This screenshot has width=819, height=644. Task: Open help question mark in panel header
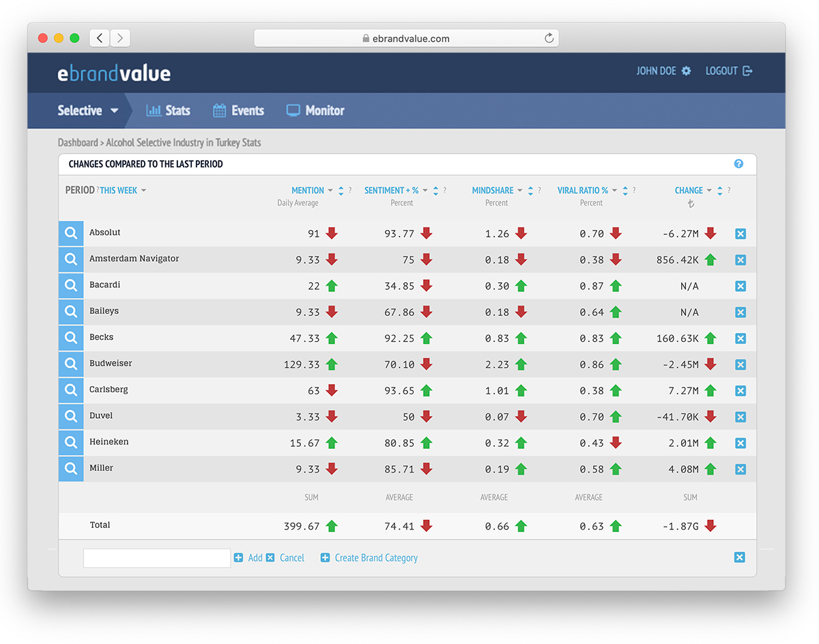[x=738, y=164]
